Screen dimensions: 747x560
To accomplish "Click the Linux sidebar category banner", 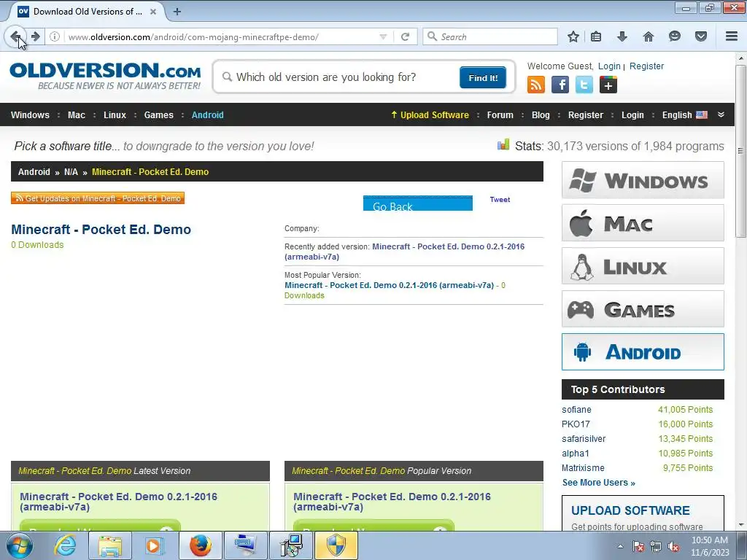I will pos(643,265).
